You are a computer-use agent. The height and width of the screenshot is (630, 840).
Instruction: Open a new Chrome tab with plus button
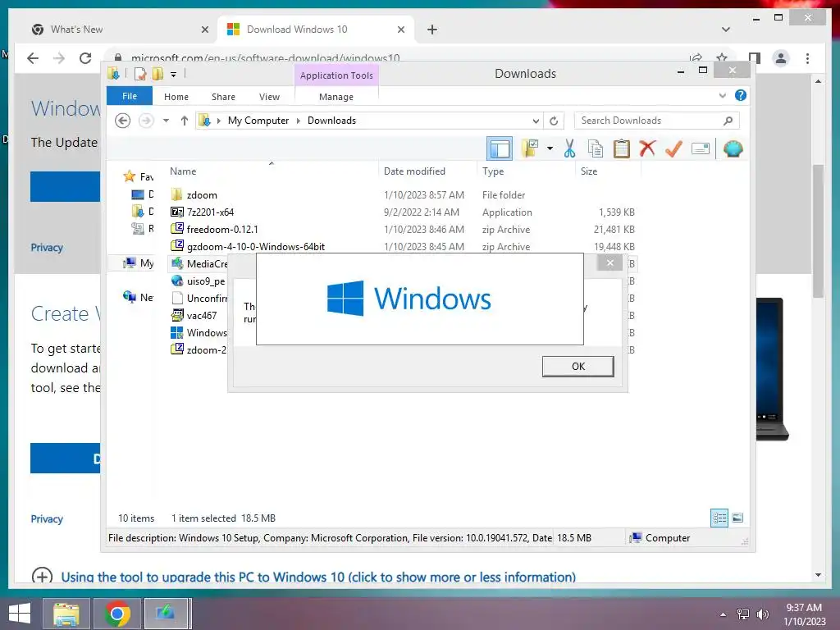432,30
